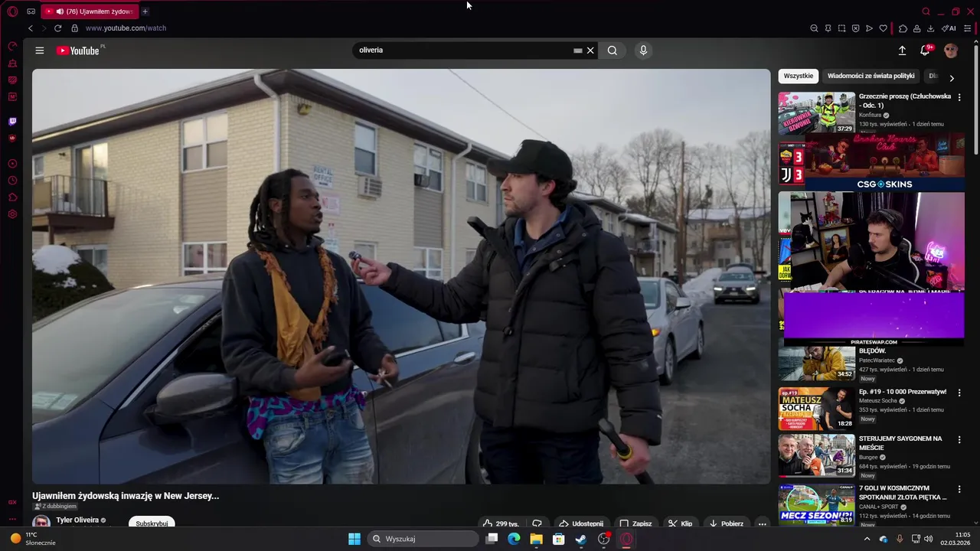Open Settings gear in the sidebar
Viewport: 980px width, 551px height.
click(x=12, y=214)
